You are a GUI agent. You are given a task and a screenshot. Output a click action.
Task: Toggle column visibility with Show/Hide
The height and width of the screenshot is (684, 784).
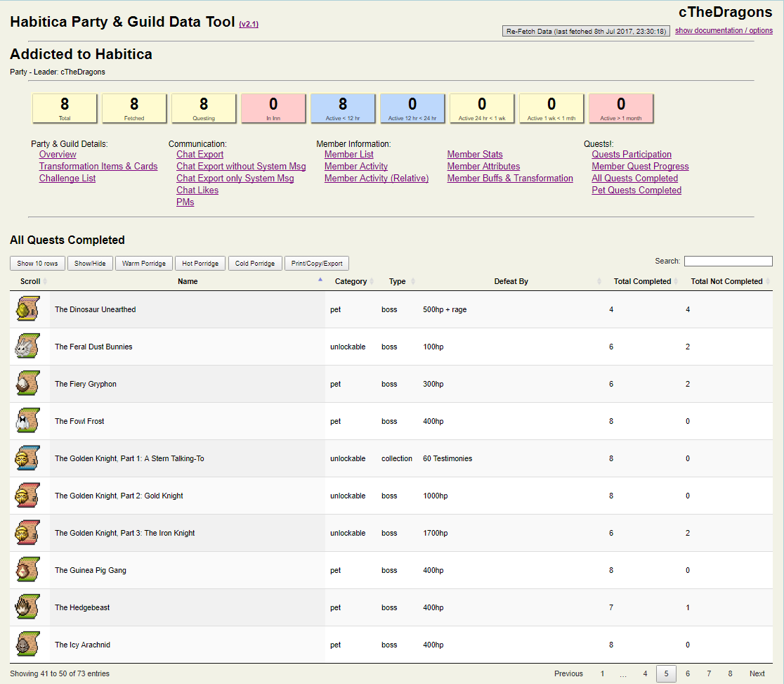click(x=89, y=263)
